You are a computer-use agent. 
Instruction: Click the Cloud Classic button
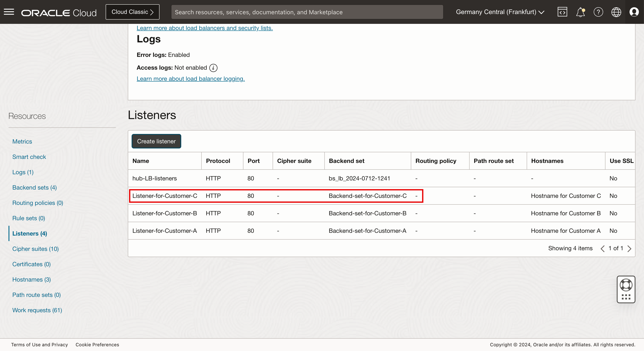tap(132, 12)
